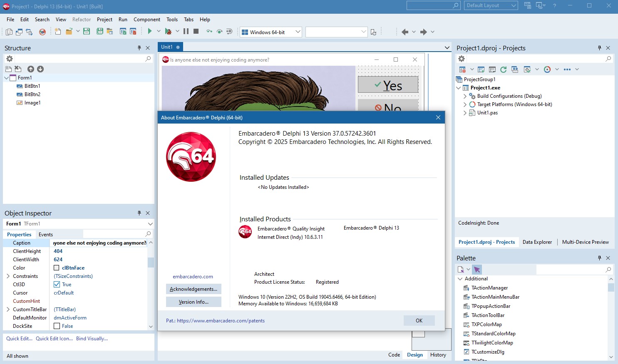618x364 pixels.
Task: Switch to the Code tab below the designer
Action: pos(394,355)
